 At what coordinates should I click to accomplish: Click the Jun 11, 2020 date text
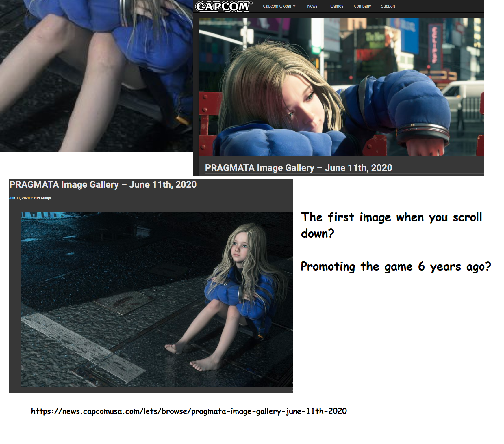pyautogui.click(x=19, y=198)
